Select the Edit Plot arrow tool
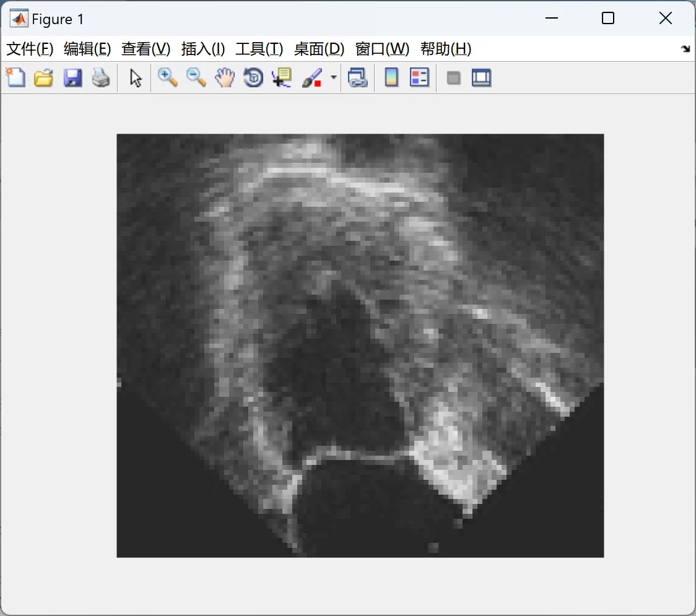 (x=136, y=78)
